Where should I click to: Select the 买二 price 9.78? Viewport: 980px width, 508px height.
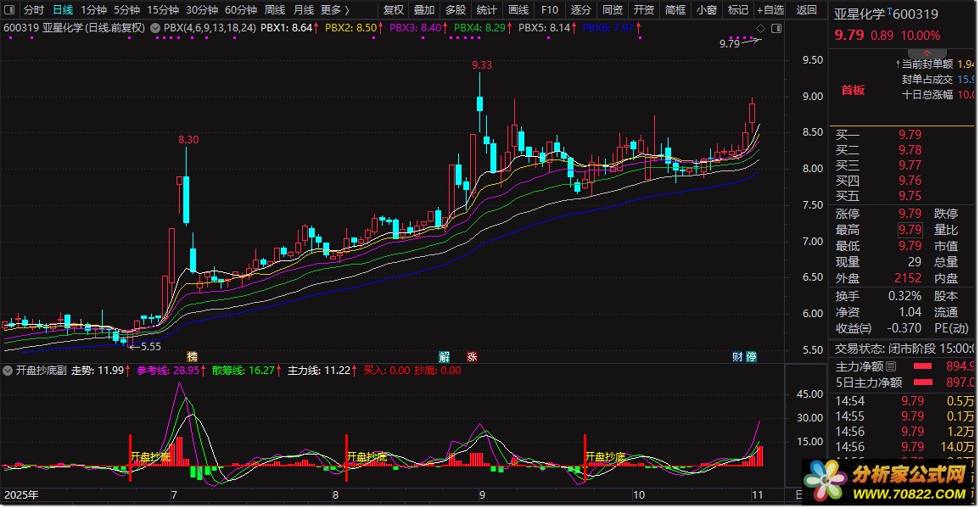coord(910,150)
